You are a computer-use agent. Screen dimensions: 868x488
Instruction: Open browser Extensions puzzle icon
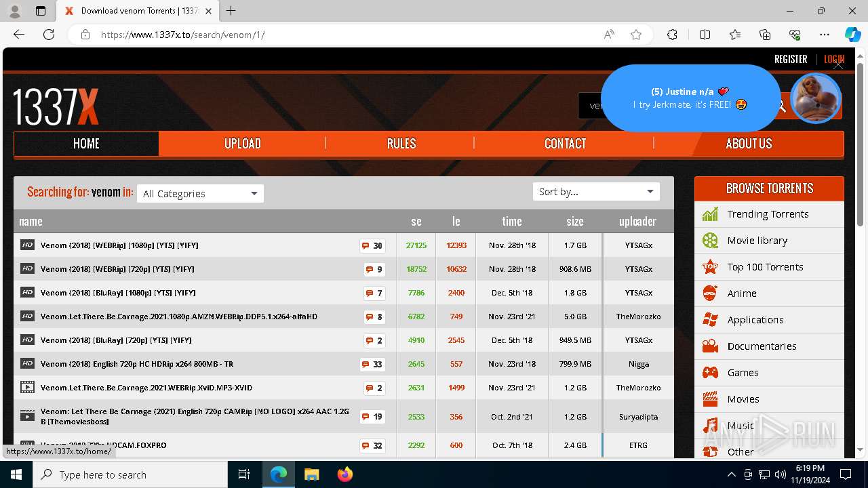click(x=672, y=35)
